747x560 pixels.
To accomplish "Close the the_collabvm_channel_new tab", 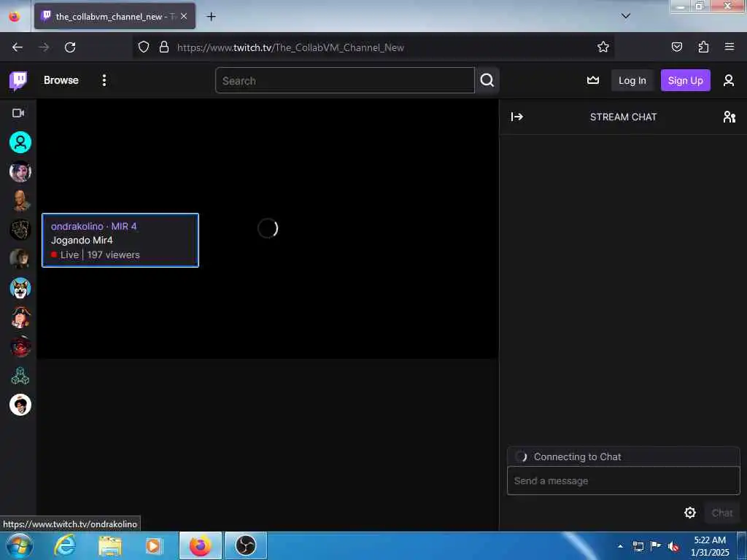I will click(x=183, y=16).
